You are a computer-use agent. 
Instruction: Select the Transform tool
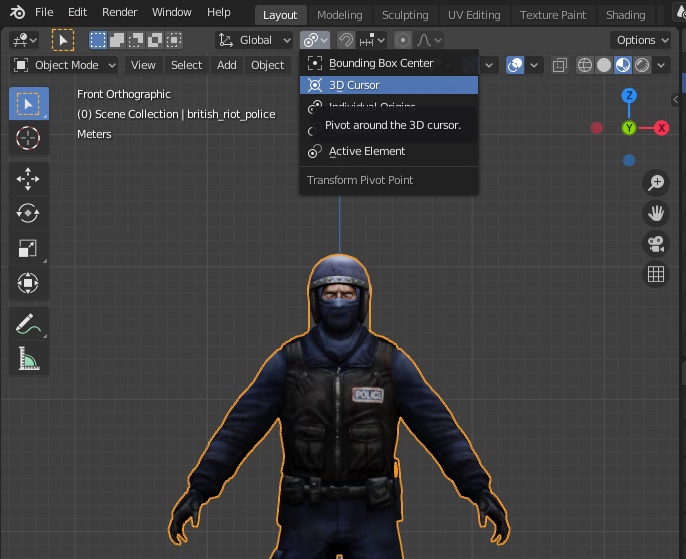28,283
